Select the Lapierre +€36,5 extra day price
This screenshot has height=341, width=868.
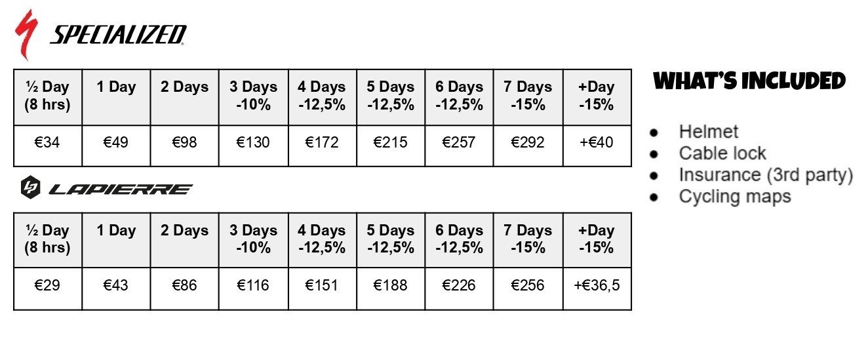(x=597, y=285)
